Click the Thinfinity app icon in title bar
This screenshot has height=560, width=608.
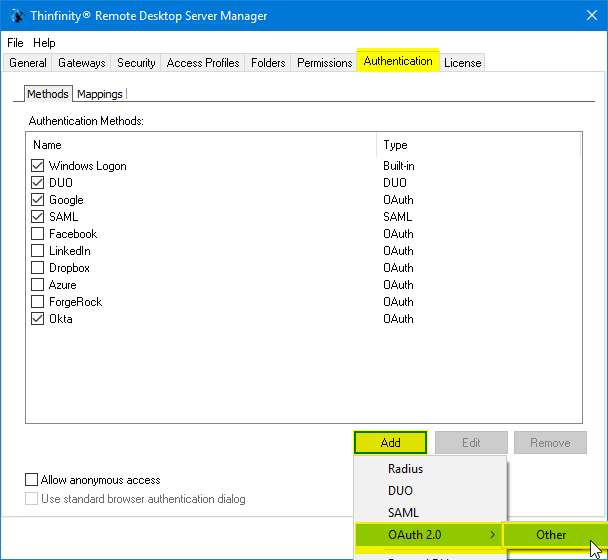pyautogui.click(x=16, y=16)
